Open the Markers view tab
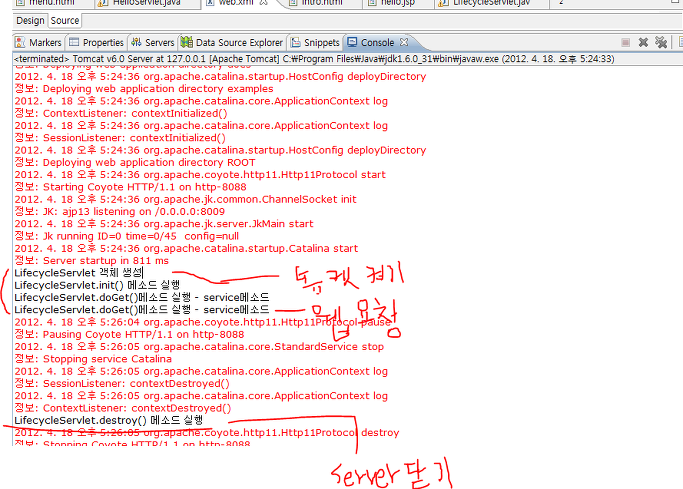The image size is (683, 489). point(38,42)
